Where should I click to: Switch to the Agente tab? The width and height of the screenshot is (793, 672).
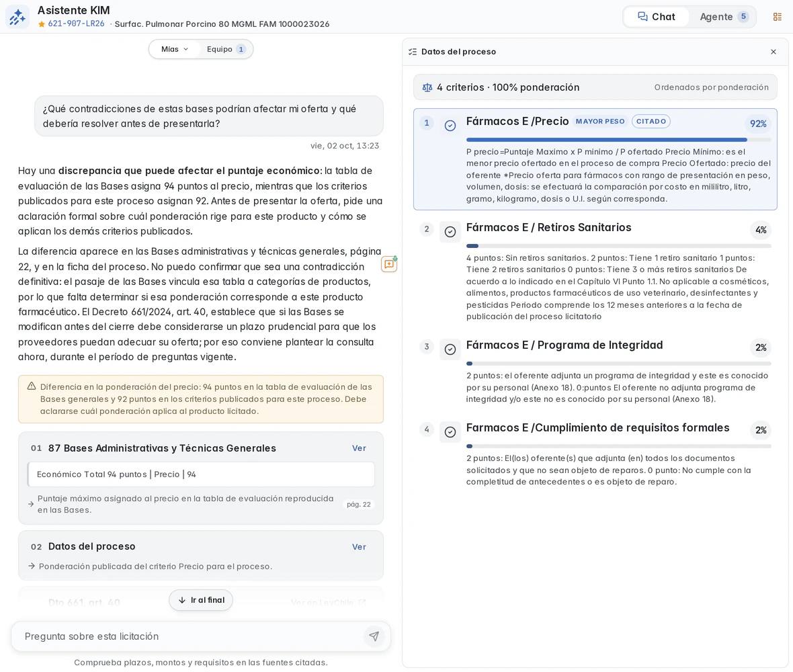[x=723, y=17]
